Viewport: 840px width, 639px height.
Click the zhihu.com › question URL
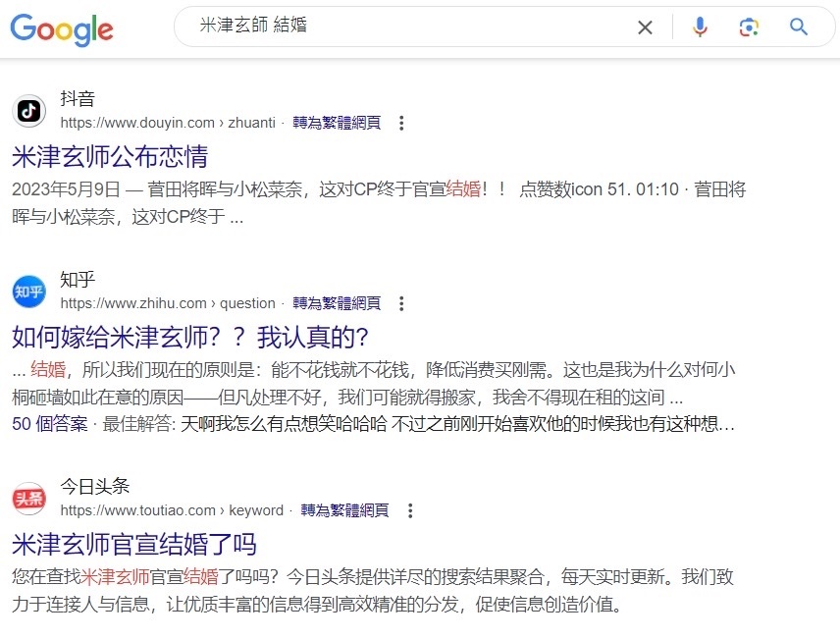168,304
